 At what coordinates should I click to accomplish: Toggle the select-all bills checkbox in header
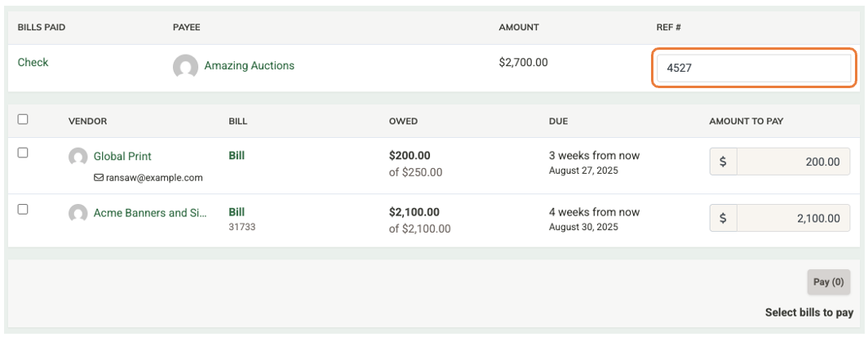coord(23,119)
